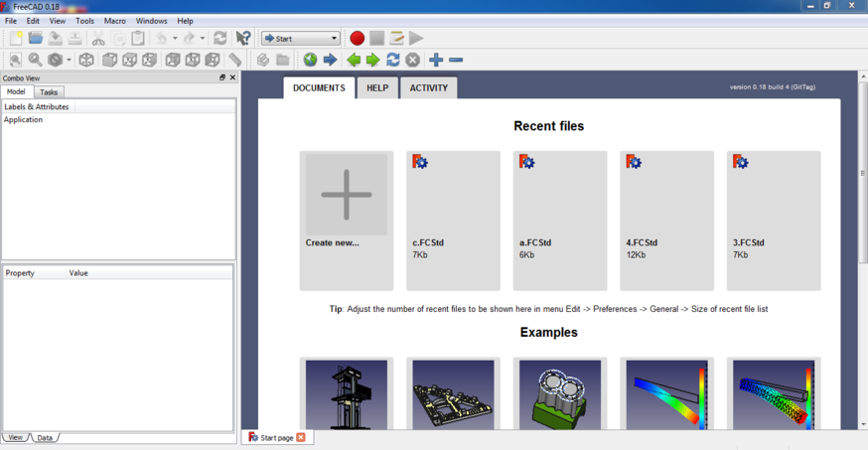Undock the Combo View panel

[x=222, y=77]
